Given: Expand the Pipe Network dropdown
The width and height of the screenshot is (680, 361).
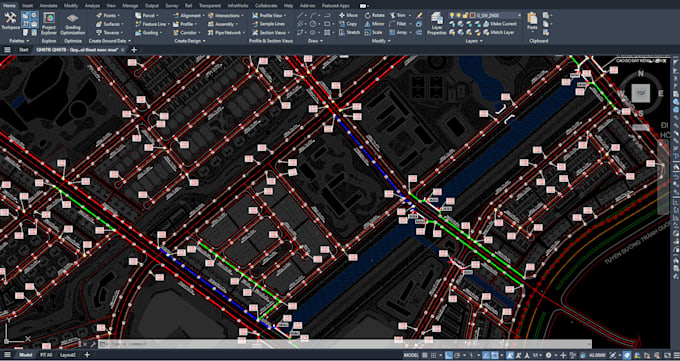Looking at the screenshot, I should click(226, 33).
